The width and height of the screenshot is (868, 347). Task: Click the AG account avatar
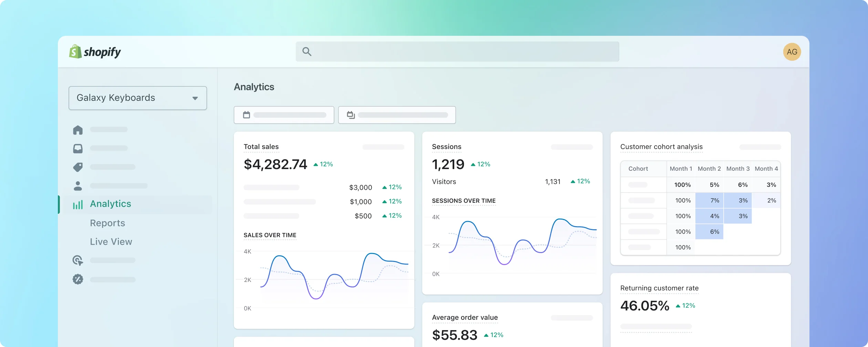(x=792, y=51)
